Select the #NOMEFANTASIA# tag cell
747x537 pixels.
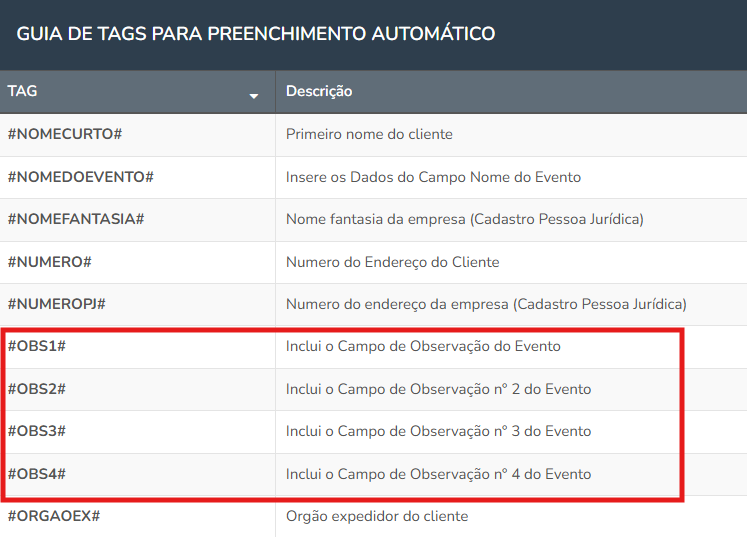(x=138, y=220)
